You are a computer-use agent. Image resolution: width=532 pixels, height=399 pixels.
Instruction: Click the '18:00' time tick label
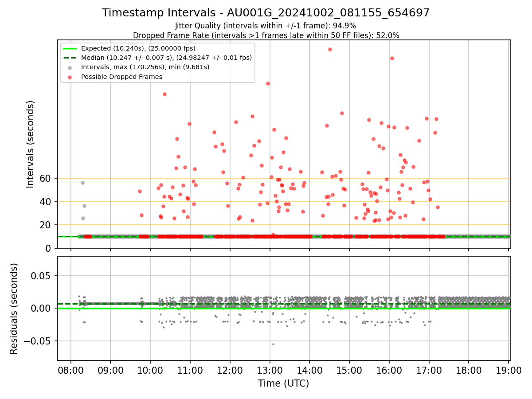[469, 371]
